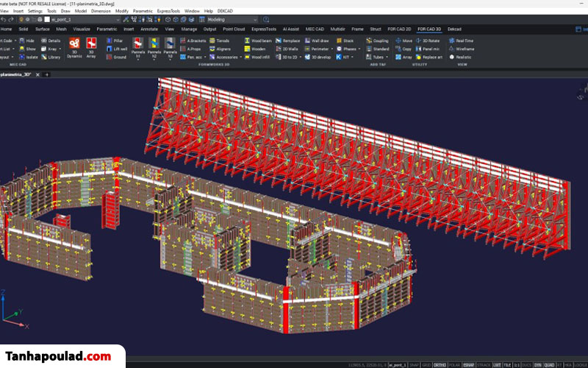Select the Pillar tool

click(115, 40)
